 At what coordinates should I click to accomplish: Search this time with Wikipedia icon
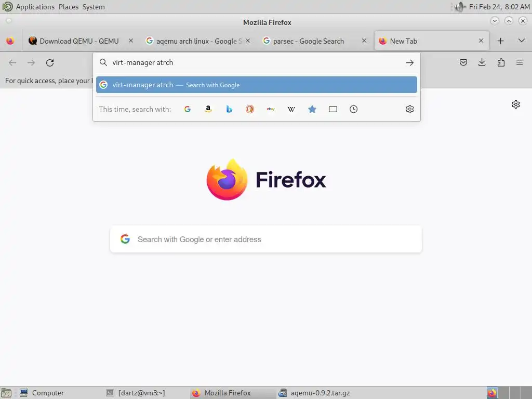coord(291,109)
